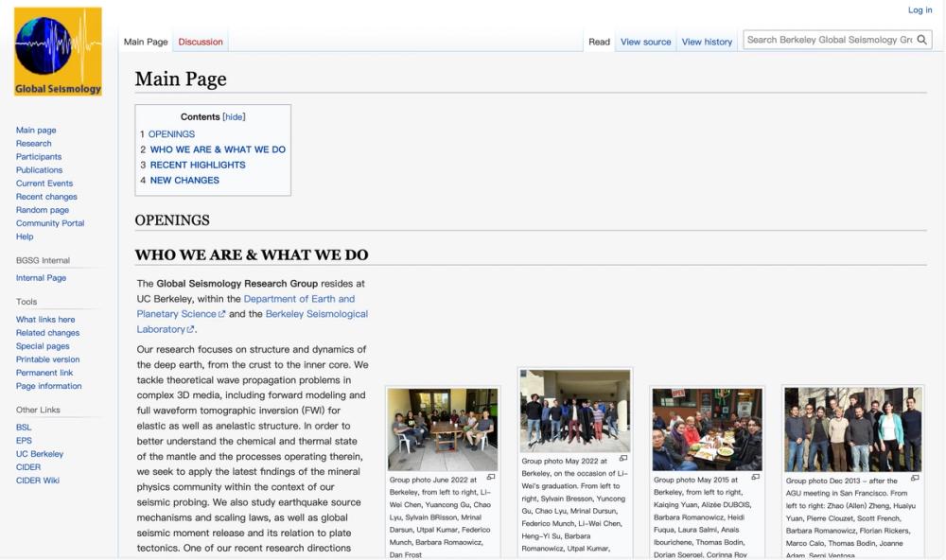Screen dimensions: 946x560
Task: Open the Printable version
Action: point(47,359)
